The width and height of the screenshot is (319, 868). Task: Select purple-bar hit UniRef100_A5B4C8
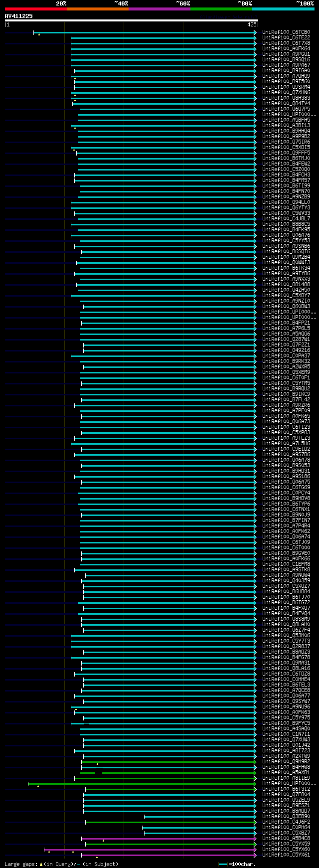[x=286, y=839]
